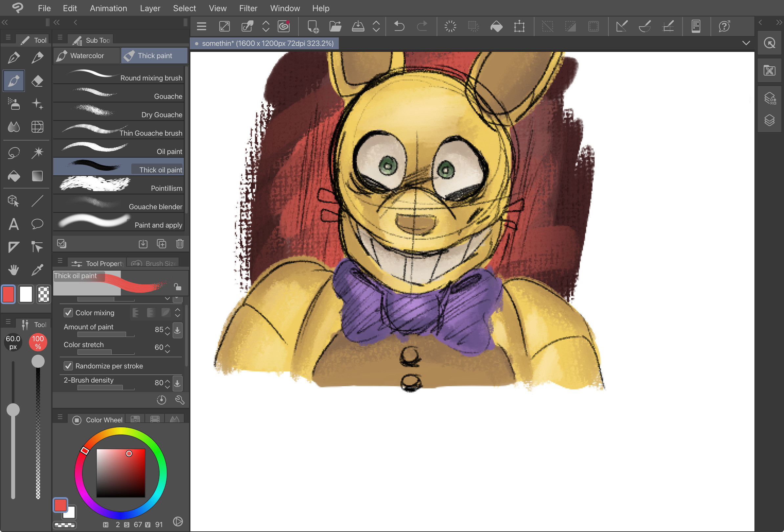Delete sub tool with trash icon
Image resolution: width=784 pixels, height=532 pixels.
[x=180, y=244]
